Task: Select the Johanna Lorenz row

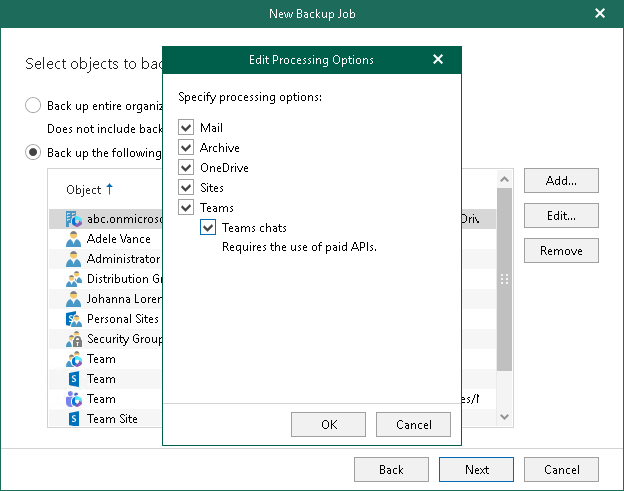Action: pyautogui.click(x=105, y=299)
